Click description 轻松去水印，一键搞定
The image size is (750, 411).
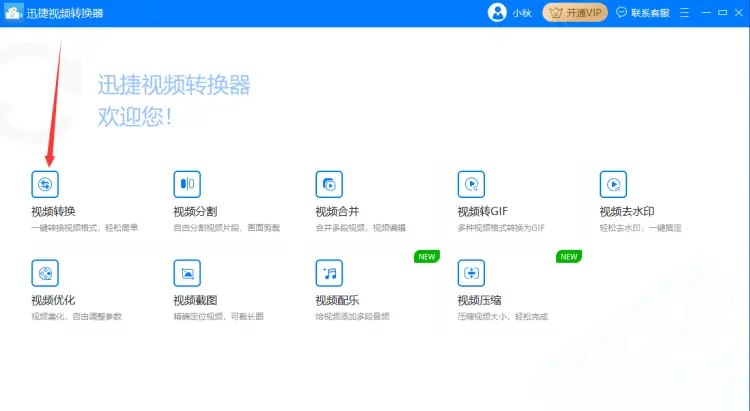click(640, 228)
